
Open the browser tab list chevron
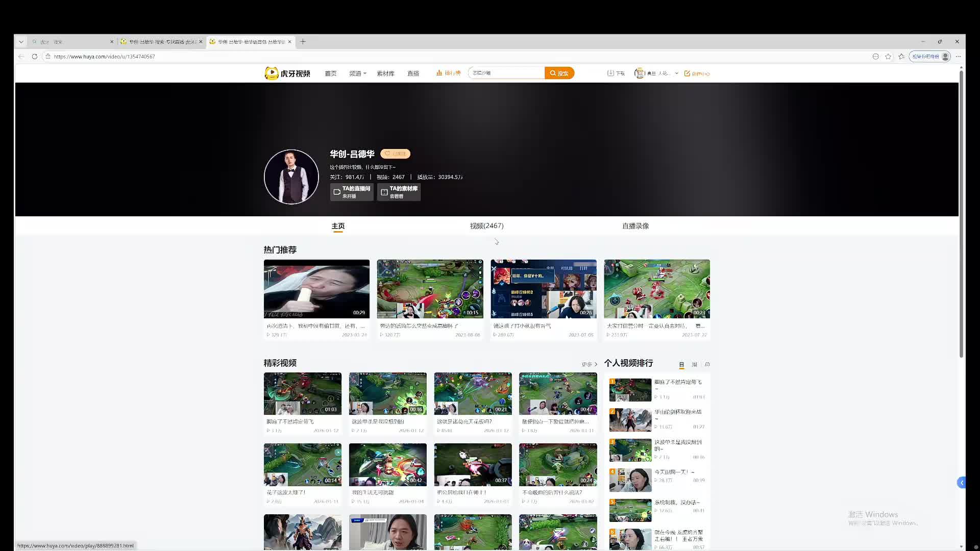(x=21, y=42)
